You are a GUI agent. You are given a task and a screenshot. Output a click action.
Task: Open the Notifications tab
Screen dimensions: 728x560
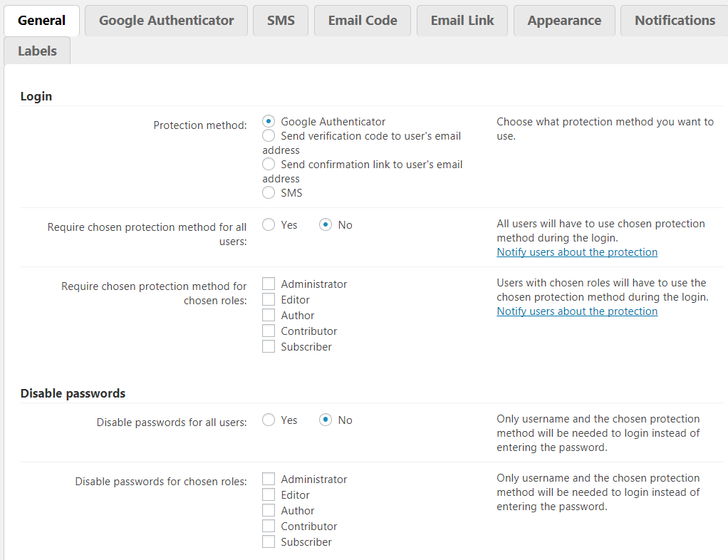tap(675, 21)
